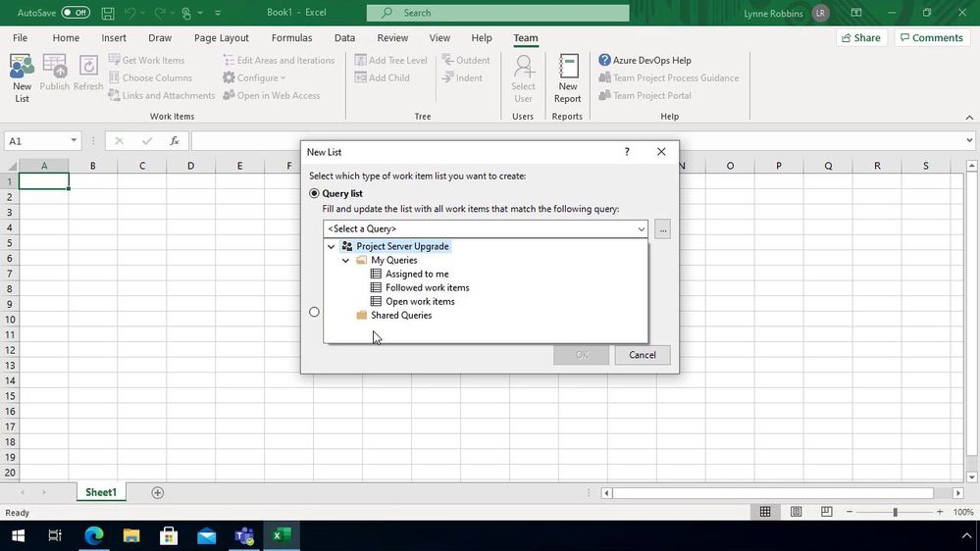Switch to the Home tab
Screen dimensions: 980x551
point(66,37)
